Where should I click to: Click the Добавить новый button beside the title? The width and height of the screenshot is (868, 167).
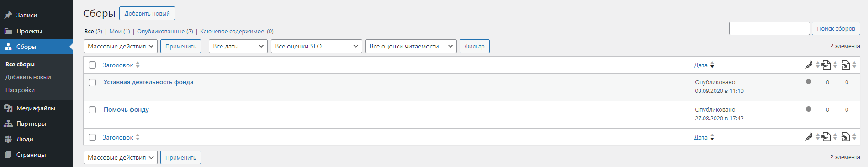point(147,13)
